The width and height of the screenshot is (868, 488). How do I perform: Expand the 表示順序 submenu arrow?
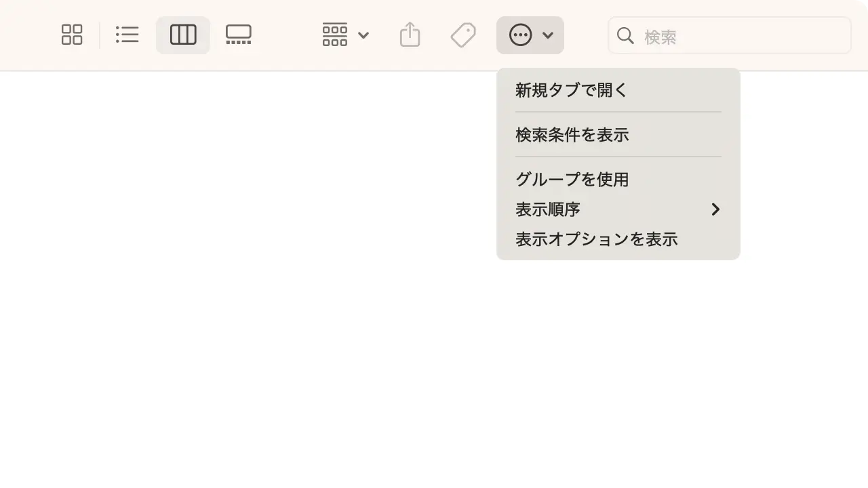pyautogui.click(x=715, y=209)
